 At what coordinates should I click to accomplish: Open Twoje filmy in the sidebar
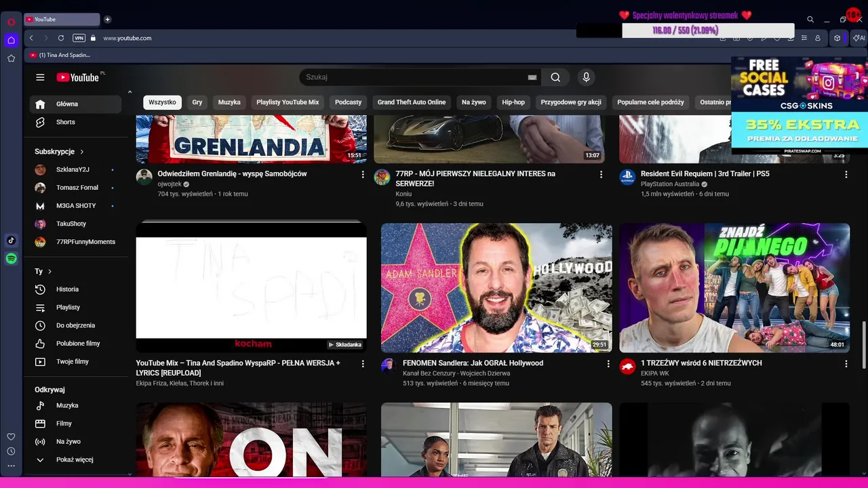coord(75,362)
